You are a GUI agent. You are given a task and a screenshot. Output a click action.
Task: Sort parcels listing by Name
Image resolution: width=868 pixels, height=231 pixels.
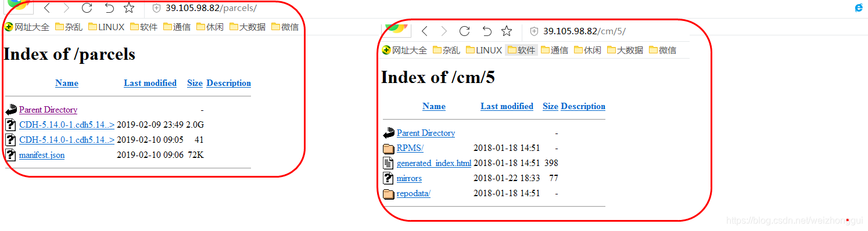click(x=67, y=83)
